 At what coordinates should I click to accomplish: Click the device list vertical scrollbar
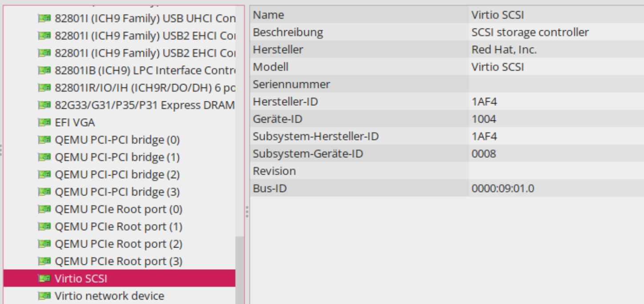[x=240, y=267]
